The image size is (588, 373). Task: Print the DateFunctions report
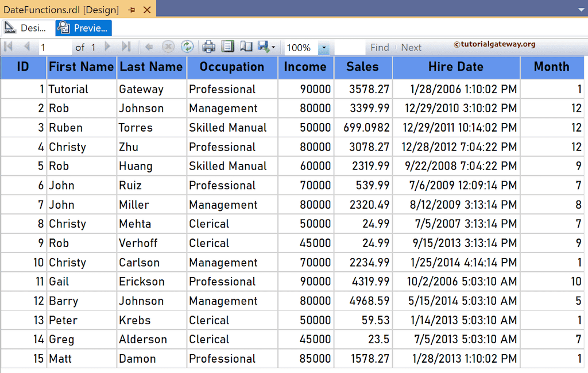pyautogui.click(x=208, y=48)
